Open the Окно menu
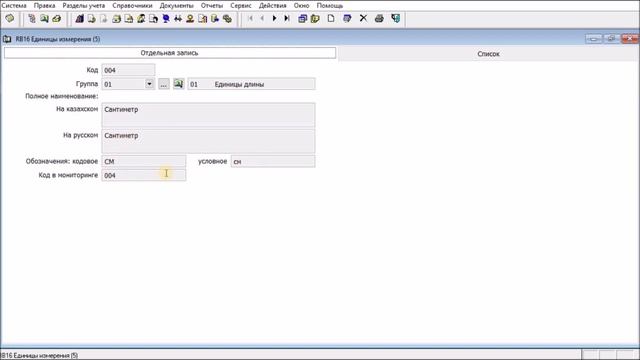 tap(302, 6)
